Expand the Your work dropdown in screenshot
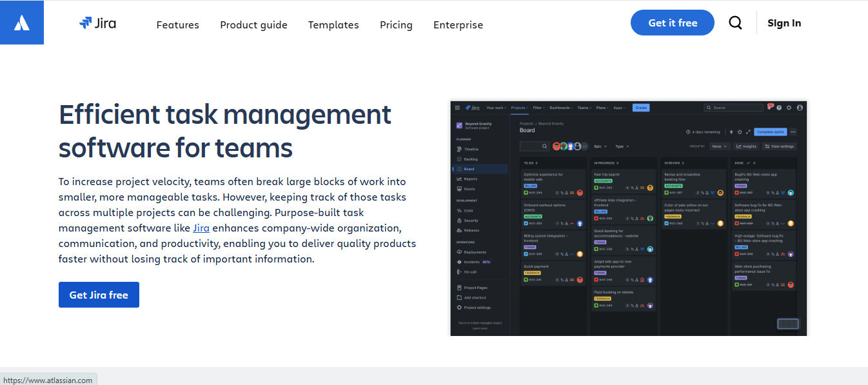This screenshot has height=385, width=868. [496, 108]
